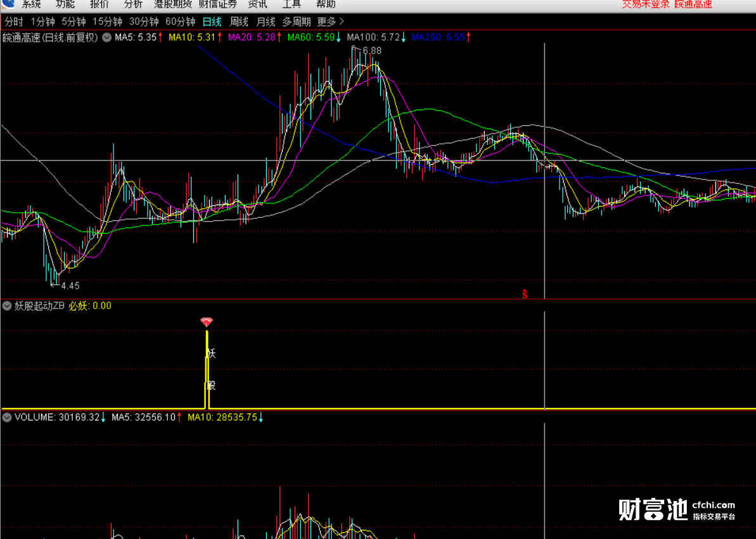Open the 系统 menu

pos(31,4)
